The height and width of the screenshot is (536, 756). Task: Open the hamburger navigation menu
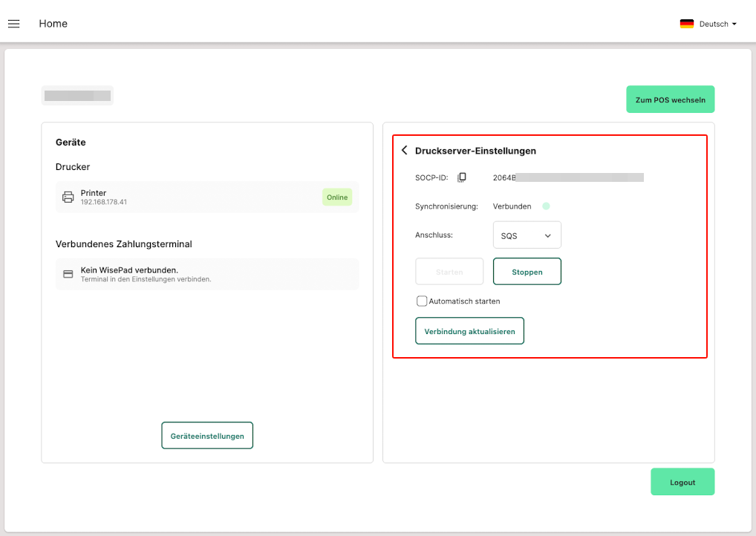pos(13,24)
